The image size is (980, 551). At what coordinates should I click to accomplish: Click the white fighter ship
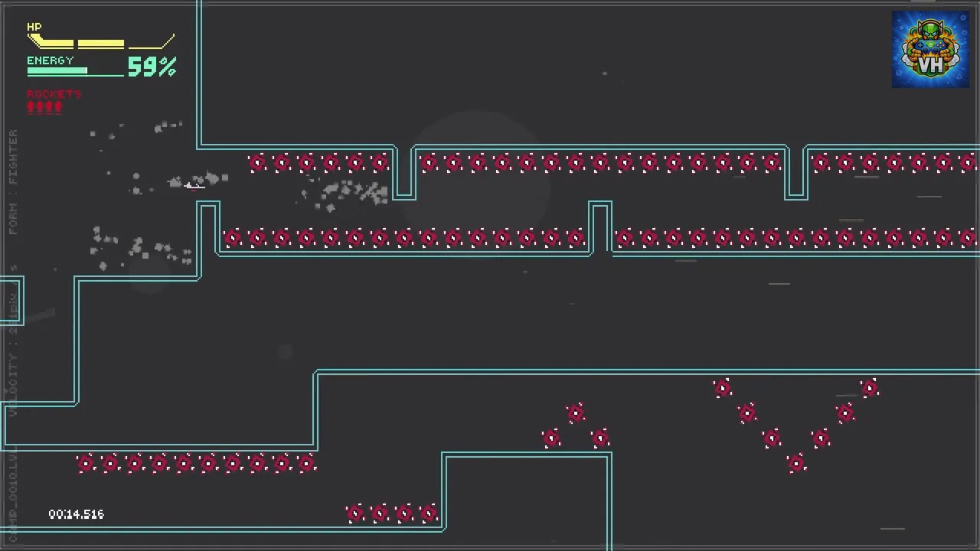pos(194,185)
